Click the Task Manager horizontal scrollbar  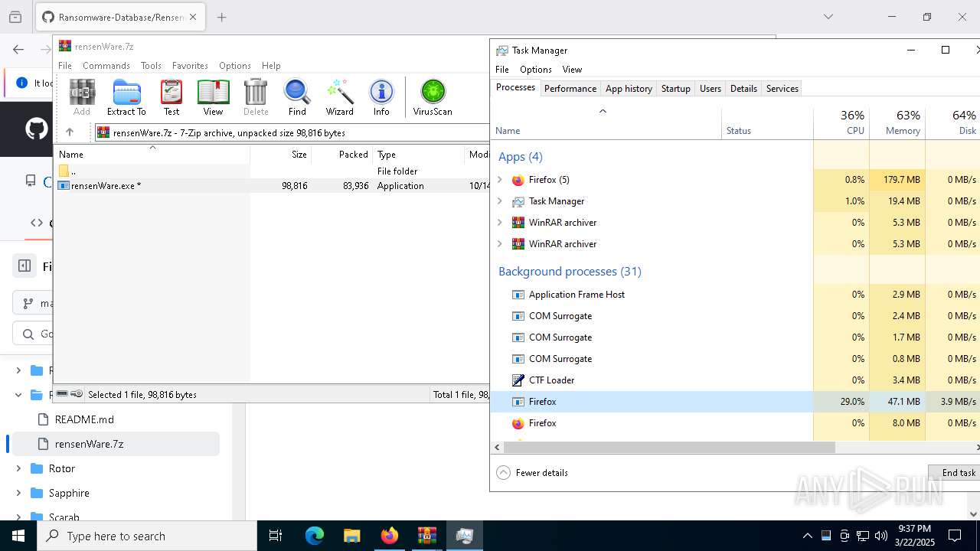[x=670, y=447]
